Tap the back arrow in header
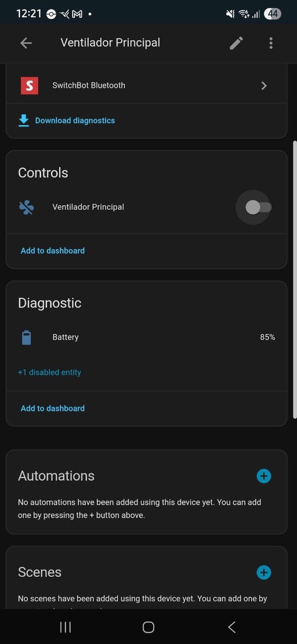297x644 pixels. point(26,43)
